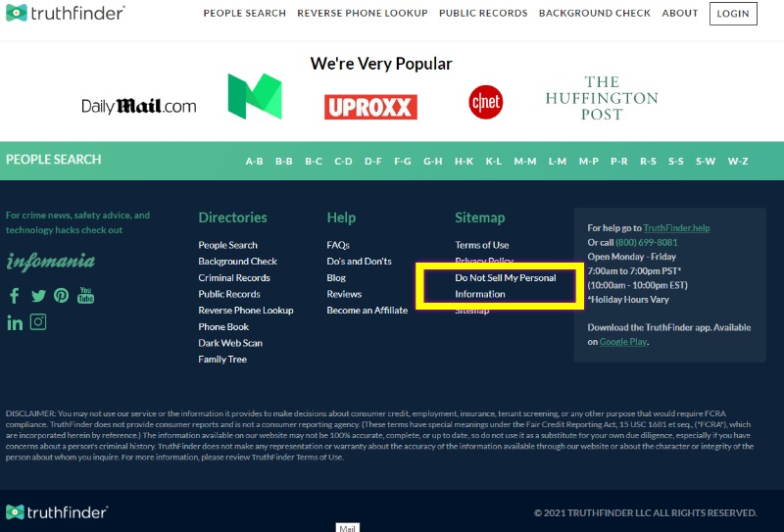Select the H-K people search range

(464, 161)
